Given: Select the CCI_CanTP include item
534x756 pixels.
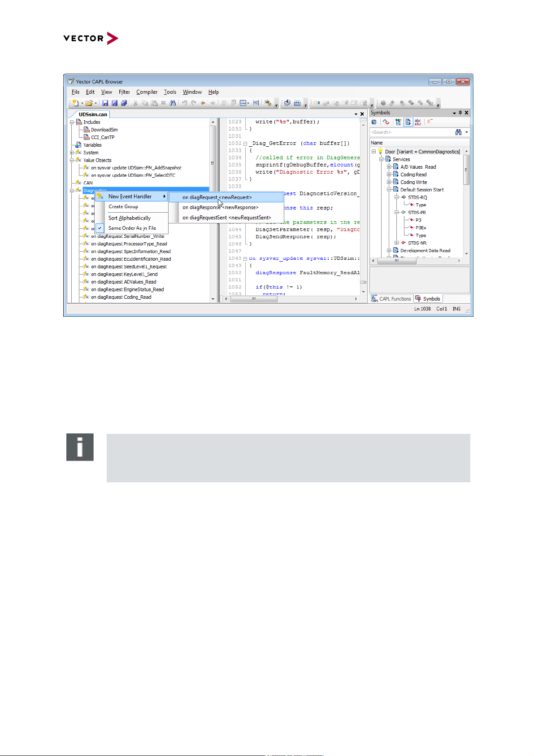Looking at the screenshot, I should [103, 137].
